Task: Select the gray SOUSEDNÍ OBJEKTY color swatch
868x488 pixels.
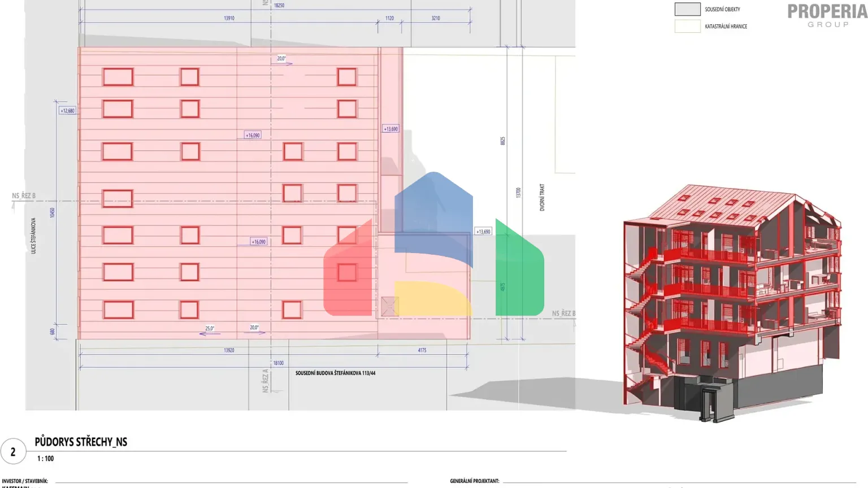Action: coord(687,8)
